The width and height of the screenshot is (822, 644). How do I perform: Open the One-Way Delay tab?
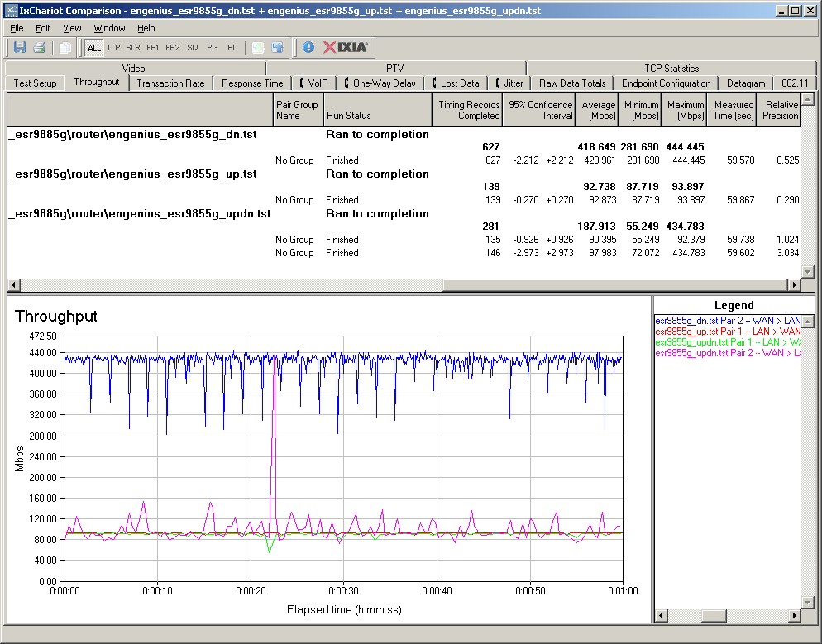tap(380, 83)
